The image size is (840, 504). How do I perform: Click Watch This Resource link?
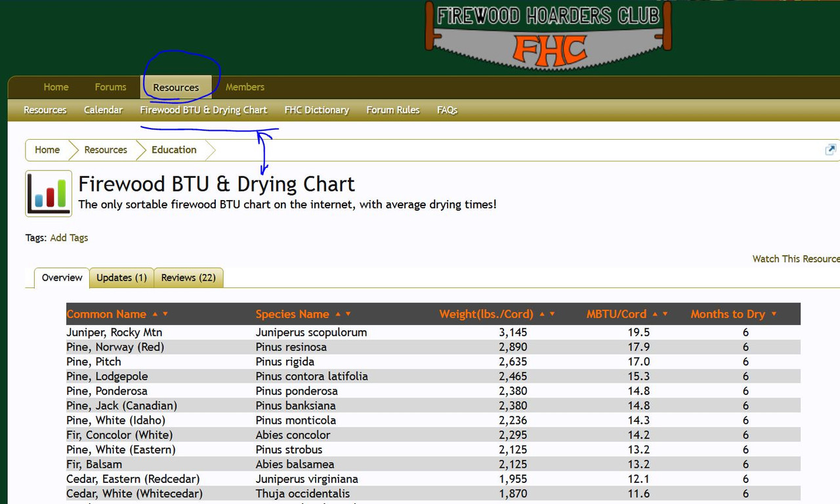(796, 259)
